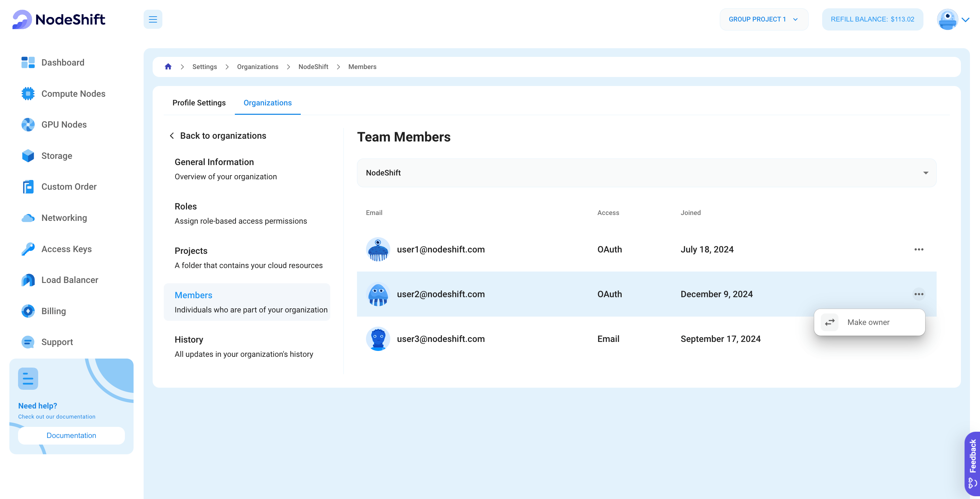Open the Feedback side tab
Viewport: 980px width, 499px height.
click(972, 463)
